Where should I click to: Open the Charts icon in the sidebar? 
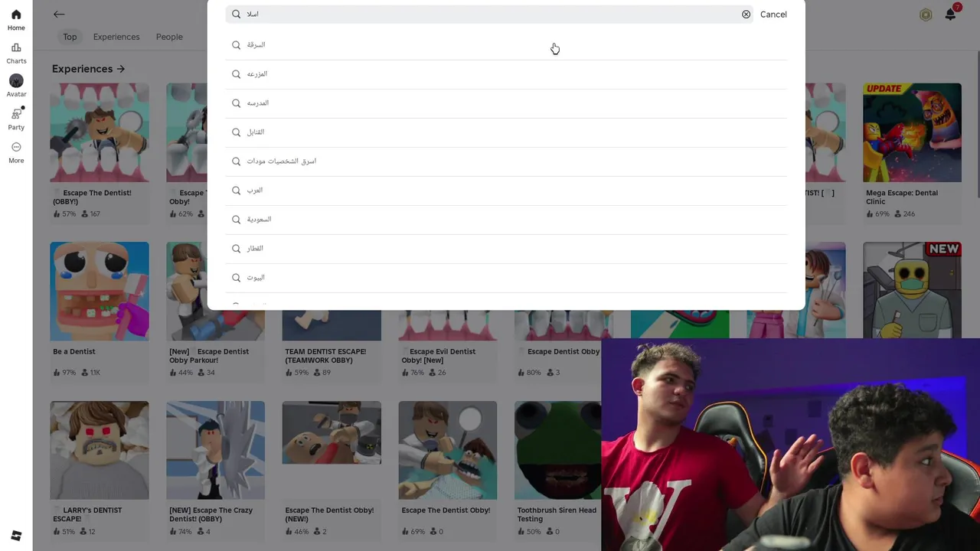(16, 48)
